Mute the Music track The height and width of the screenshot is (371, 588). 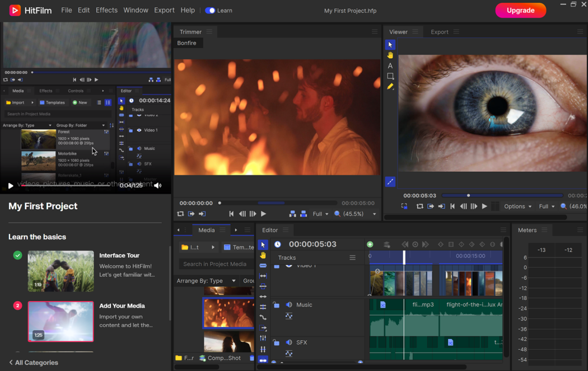(289, 304)
